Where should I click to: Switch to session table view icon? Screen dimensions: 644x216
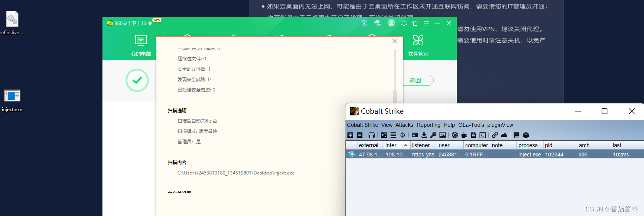tap(393, 135)
